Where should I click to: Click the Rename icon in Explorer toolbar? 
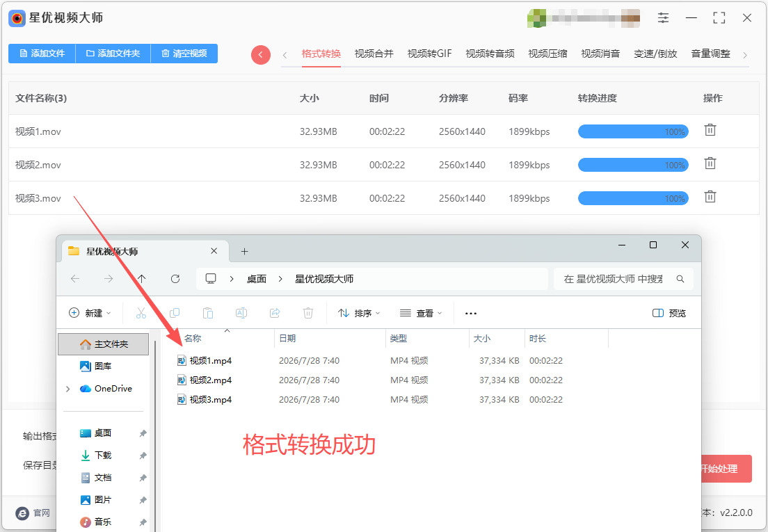(241, 313)
